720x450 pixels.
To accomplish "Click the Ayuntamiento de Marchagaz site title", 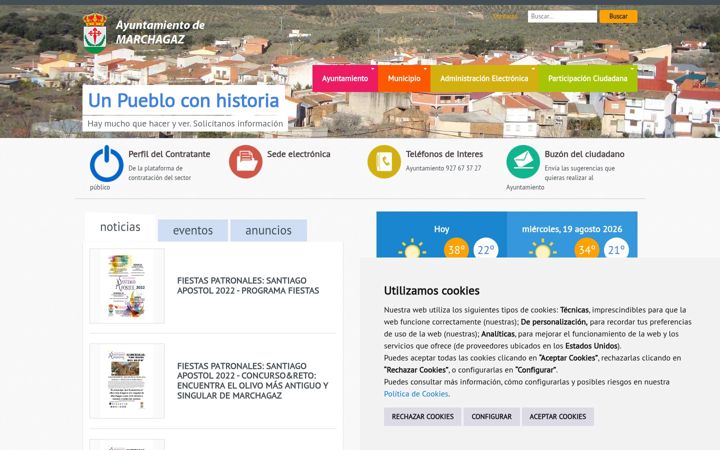I will 160,32.
